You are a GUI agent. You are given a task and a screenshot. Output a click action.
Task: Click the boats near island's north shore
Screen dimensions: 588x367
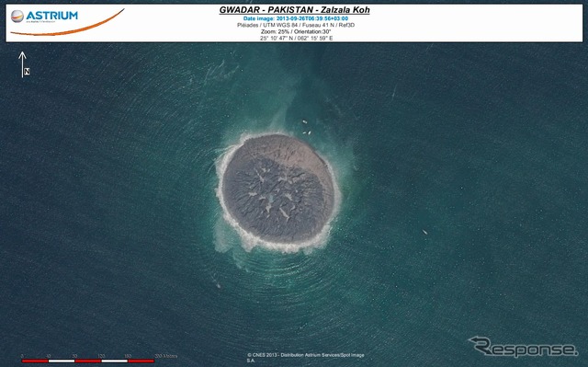pyautogui.click(x=306, y=127)
